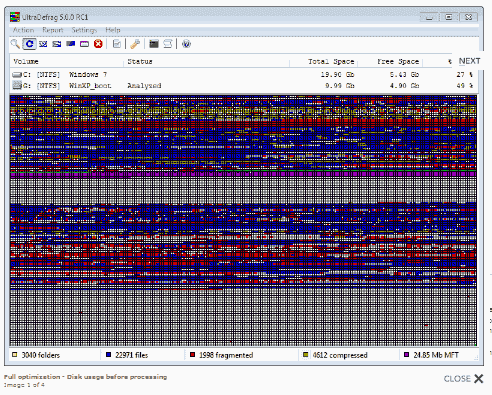Open boot time scan console icon

[x=154, y=44]
